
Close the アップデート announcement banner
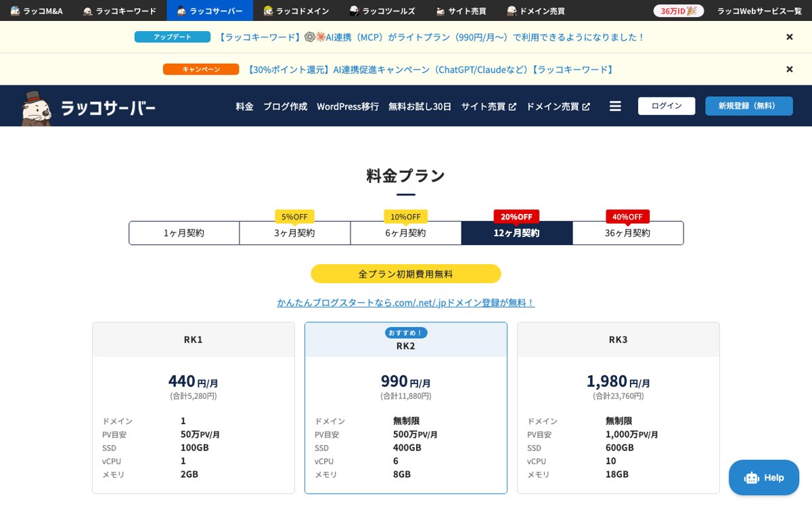[789, 37]
